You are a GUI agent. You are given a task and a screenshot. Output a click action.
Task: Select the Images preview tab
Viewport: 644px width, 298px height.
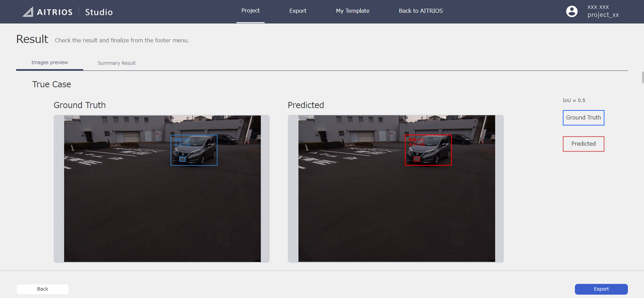click(x=49, y=62)
